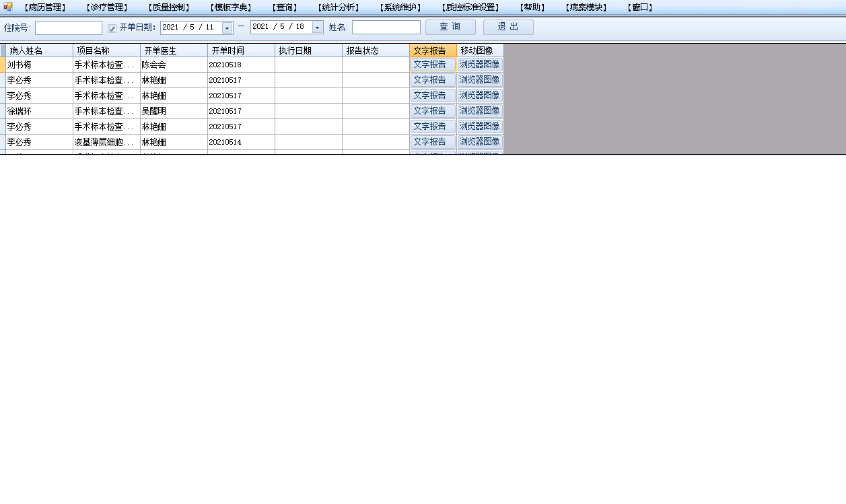
Task: Open 文字报告 for patient 徐瑞环
Action: (433, 111)
